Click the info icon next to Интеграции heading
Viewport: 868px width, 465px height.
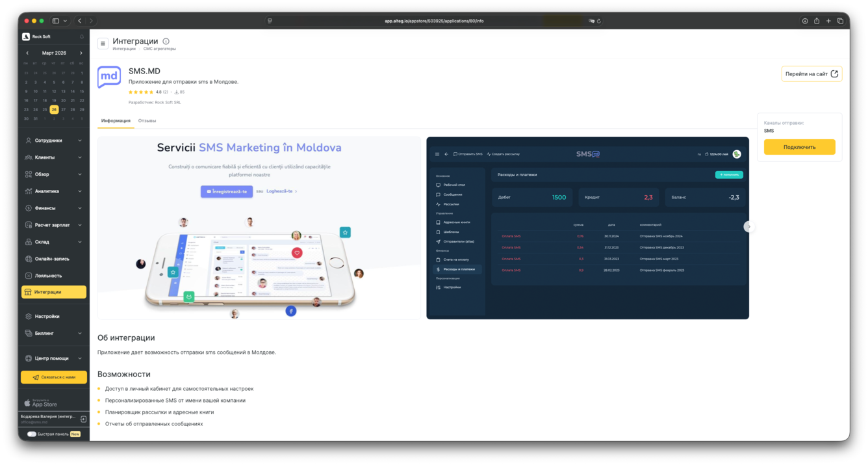tap(166, 41)
